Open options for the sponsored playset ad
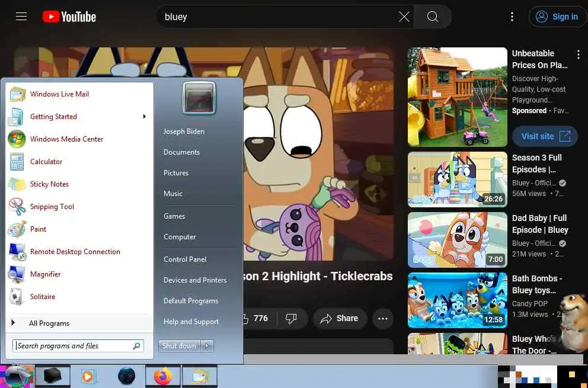This screenshot has height=388, width=588. click(579, 54)
